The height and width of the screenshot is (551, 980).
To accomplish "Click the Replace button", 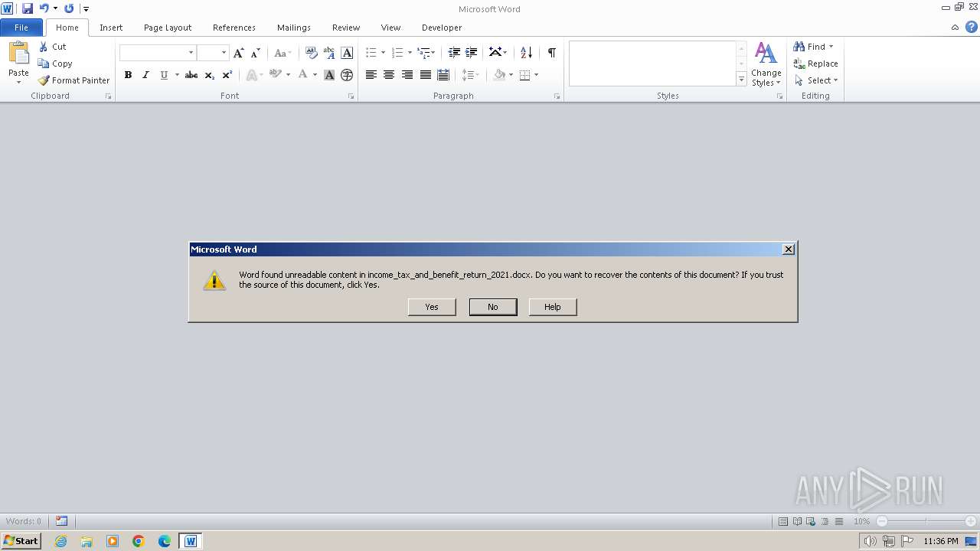I will click(x=816, y=64).
